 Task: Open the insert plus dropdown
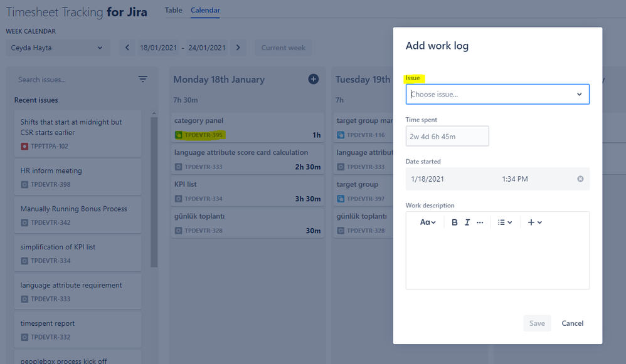(x=534, y=222)
